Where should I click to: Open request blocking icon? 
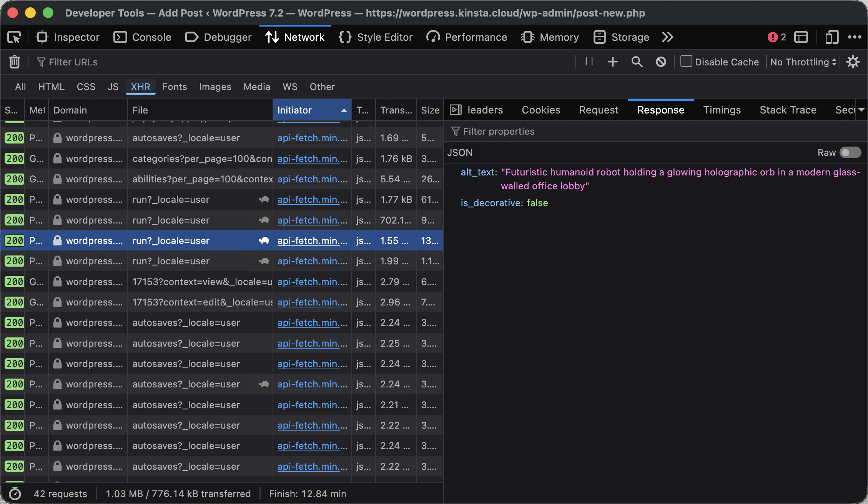click(x=661, y=62)
